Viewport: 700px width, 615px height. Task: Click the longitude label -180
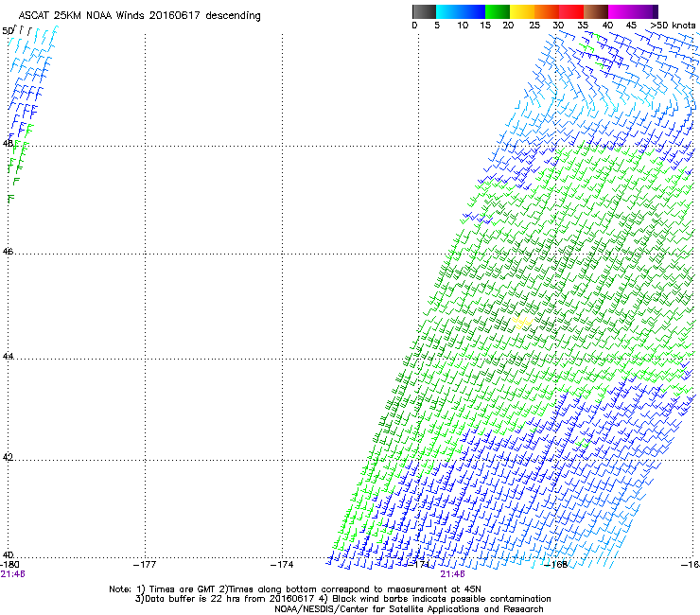tap(9, 565)
